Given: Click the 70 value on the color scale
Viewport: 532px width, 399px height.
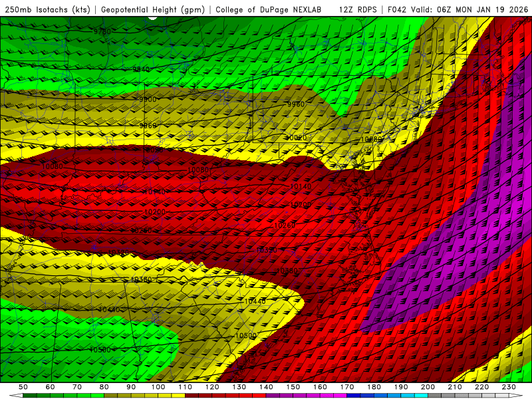Looking at the screenshot, I should pyautogui.click(x=77, y=387).
